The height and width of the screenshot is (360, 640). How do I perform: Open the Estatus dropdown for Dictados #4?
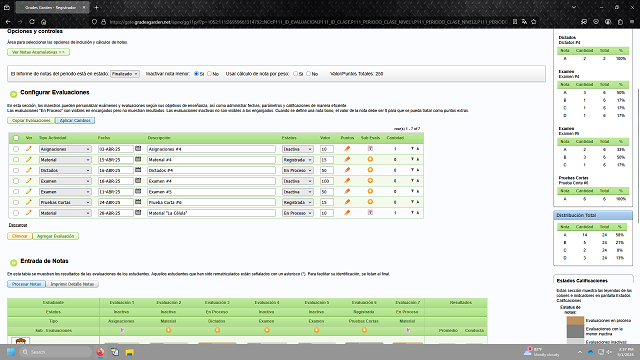[298, 170]
